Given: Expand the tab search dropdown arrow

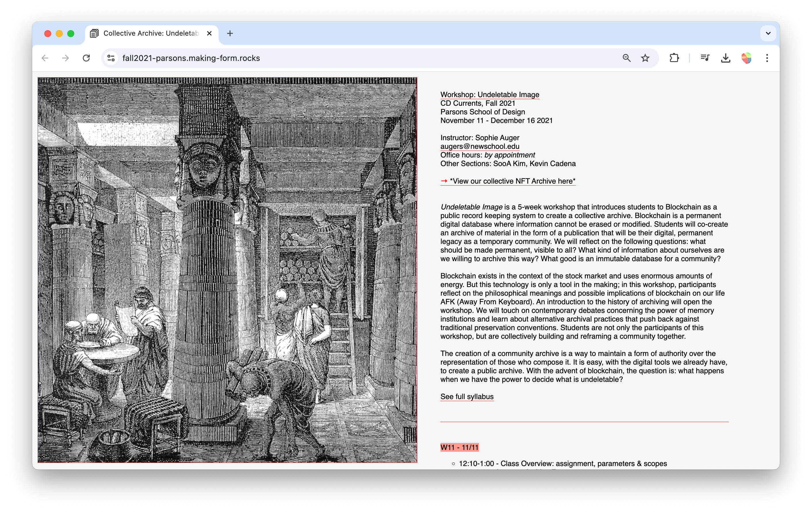Looking at the screenshot, I should click(x=768, y=33).
